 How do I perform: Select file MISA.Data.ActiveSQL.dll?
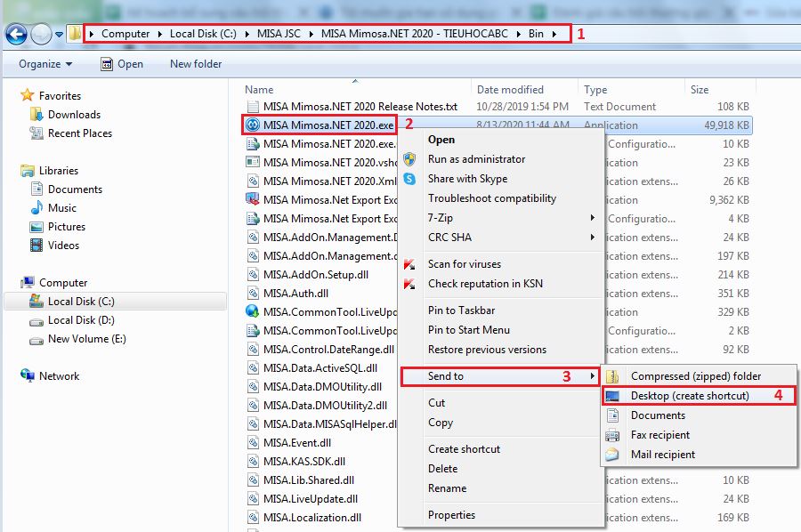coord(320,367)
